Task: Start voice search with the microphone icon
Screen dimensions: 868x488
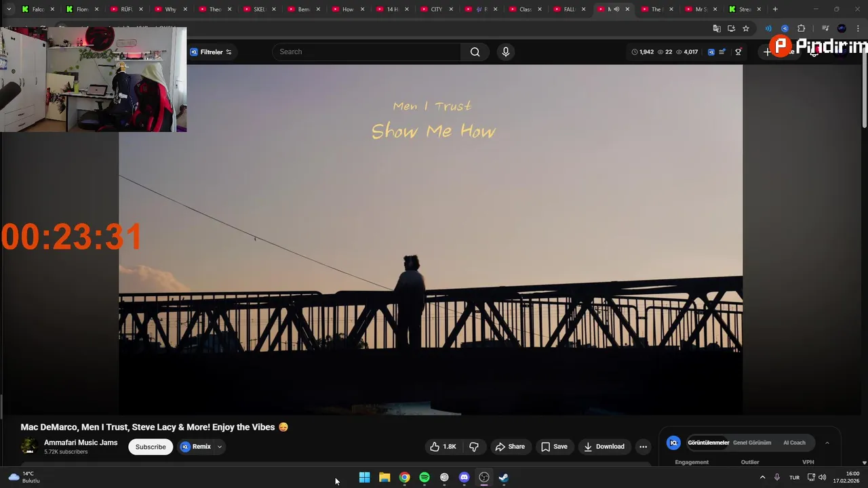Action: coord(505,52)
